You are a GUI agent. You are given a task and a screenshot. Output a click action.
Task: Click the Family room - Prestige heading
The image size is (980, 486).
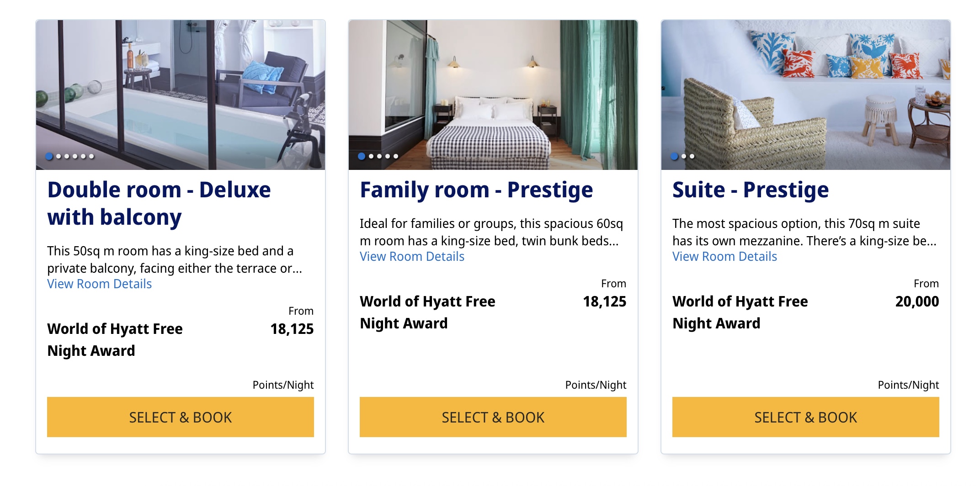476,190
